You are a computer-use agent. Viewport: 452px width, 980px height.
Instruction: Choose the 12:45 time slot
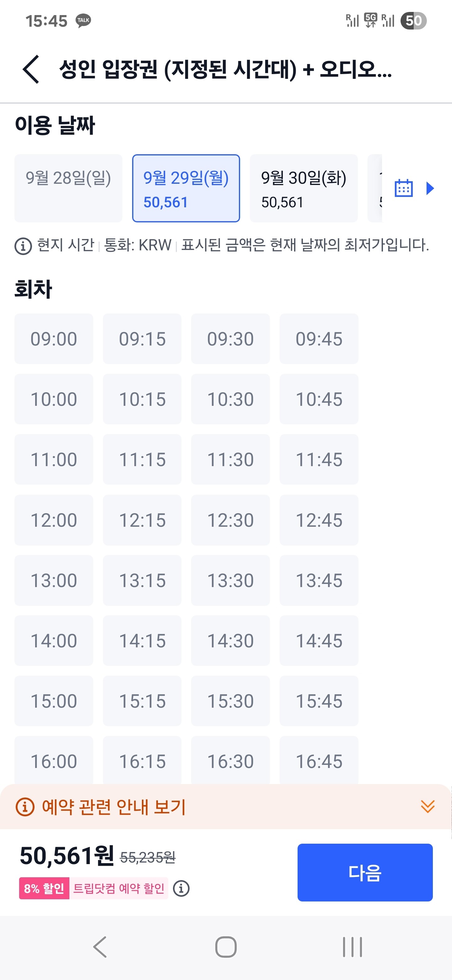tap(319, 520)
